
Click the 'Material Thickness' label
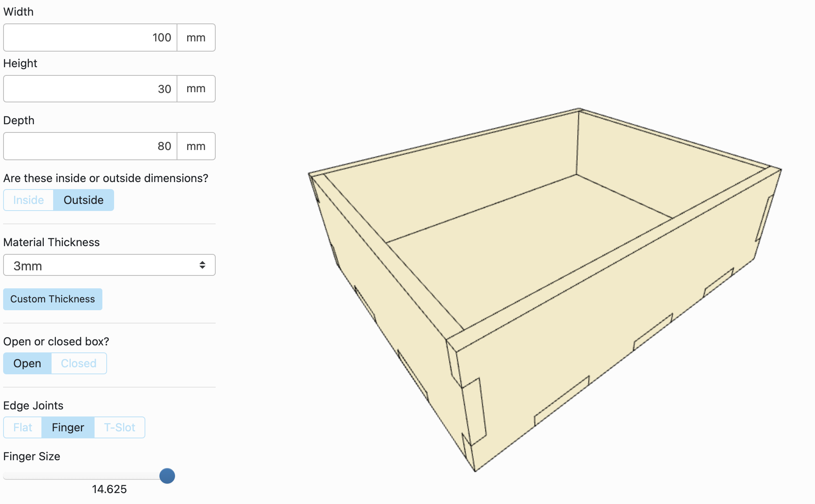point(52,242)
